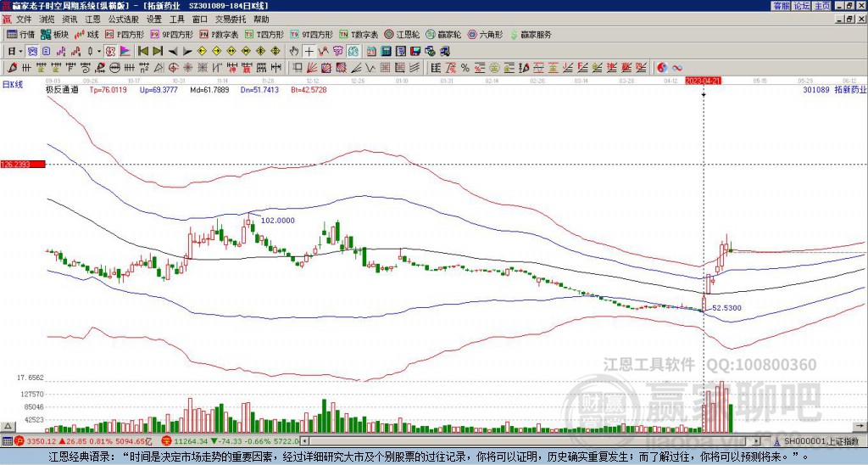
Task: Open the 设置 menu
Action: click(x=154, y=20)
